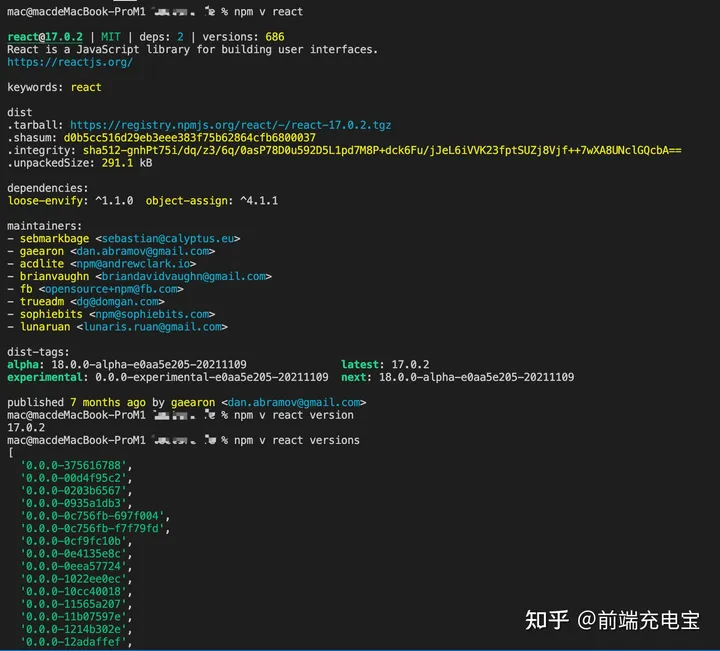The width and height of the screenshot is (720, 651).
Task: Click version '0.0.0-00d4f95c2'
Action: [x=73, y=478]
